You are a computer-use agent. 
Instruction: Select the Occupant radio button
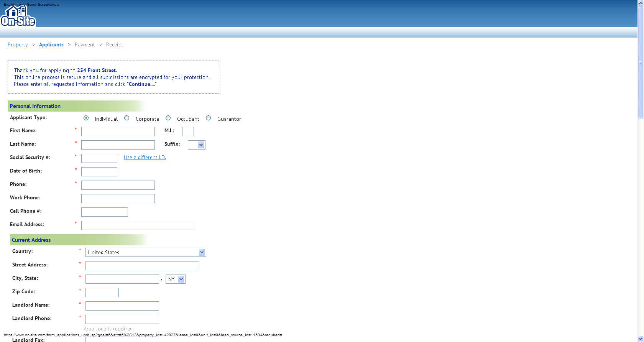(168, 118)
